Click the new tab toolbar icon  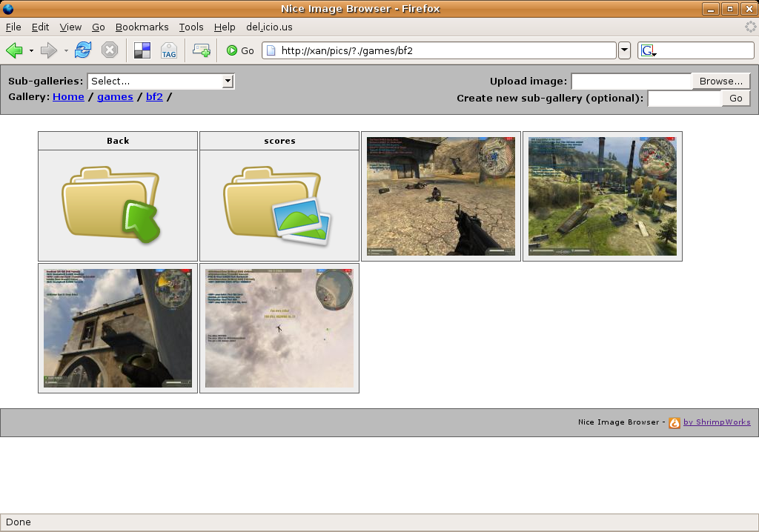[x=201, y=50]
